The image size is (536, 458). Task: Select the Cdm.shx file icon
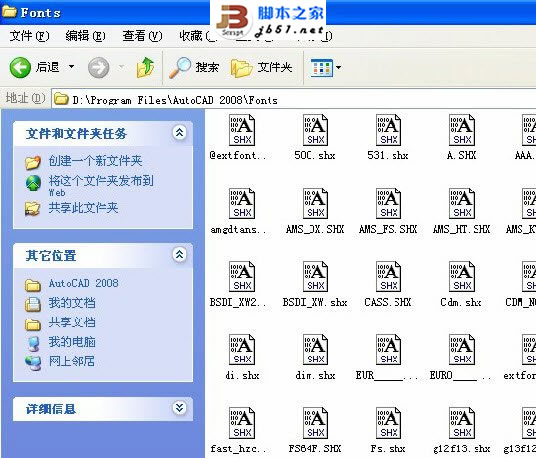(462, 277)
